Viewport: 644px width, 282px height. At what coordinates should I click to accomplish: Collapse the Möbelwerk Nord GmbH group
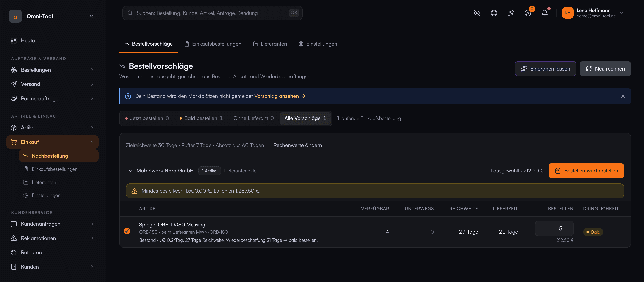point(130,171)
